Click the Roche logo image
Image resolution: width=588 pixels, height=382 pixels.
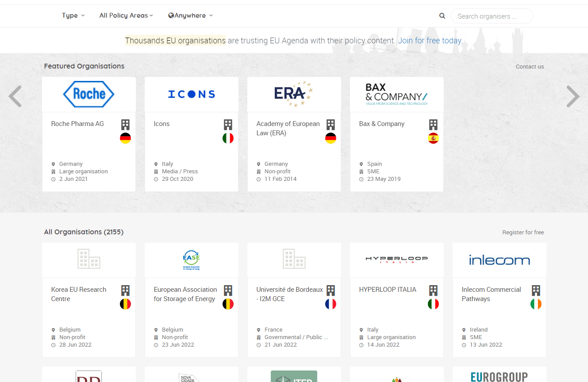click(89, 94)
